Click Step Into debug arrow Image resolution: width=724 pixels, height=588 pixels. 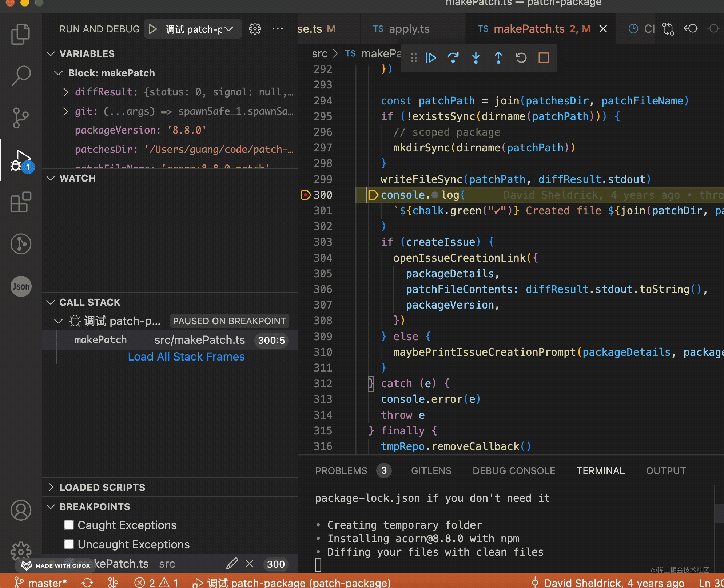coord(476,58)
